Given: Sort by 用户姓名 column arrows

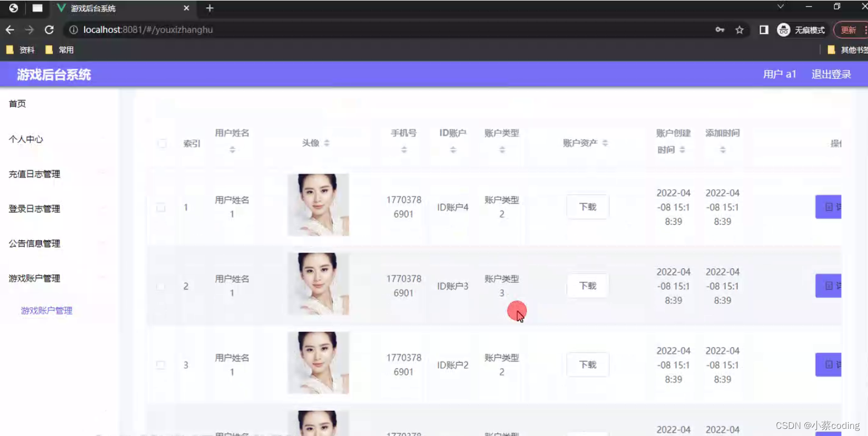Looking at the screenshot, I should coord(232,150).
